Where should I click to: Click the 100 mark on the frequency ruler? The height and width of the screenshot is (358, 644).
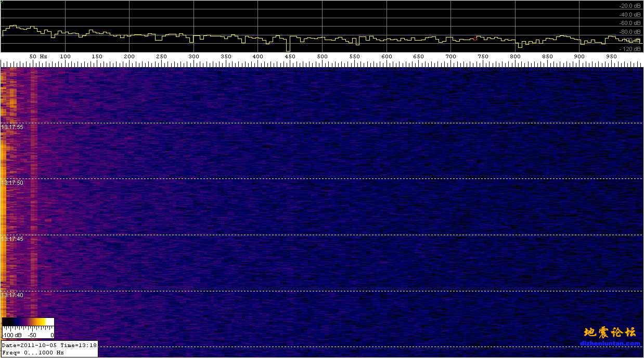pyautogui.click(x=65, y=56)
